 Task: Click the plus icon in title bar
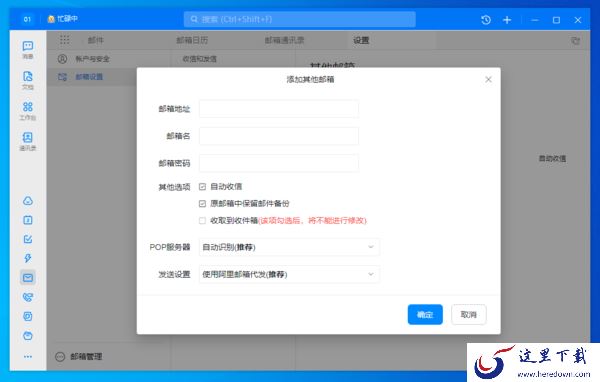(x=507, y=20)
